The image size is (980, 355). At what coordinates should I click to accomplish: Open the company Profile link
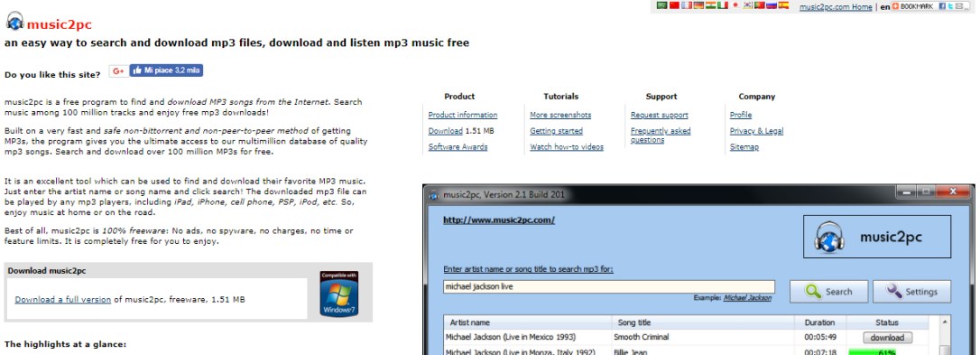[x=741, y=115]
